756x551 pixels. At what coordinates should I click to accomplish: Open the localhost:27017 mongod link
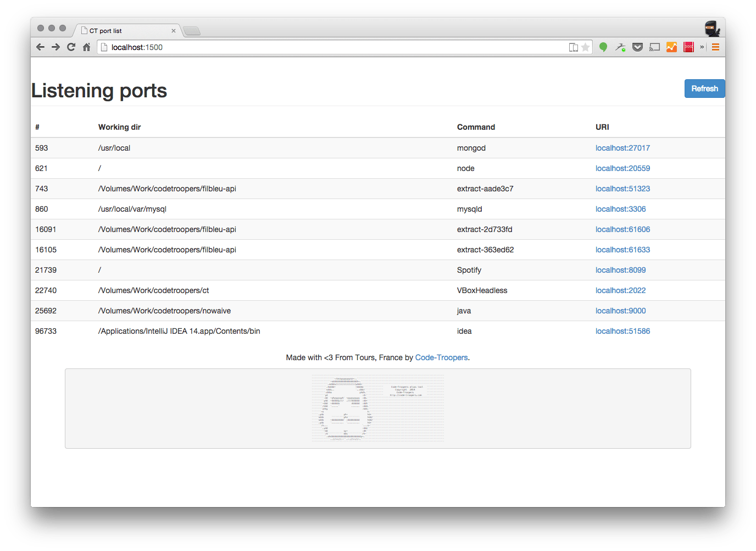tap(622, 148)
